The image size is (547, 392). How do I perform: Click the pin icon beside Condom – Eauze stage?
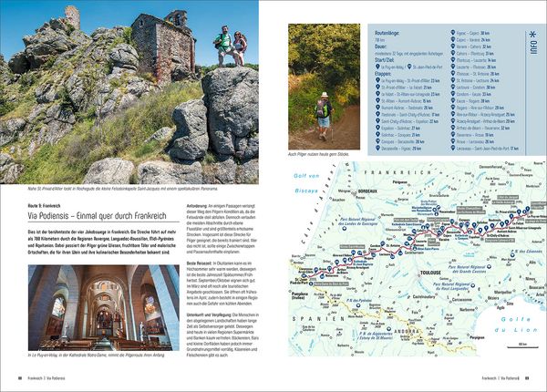point(453,94)
